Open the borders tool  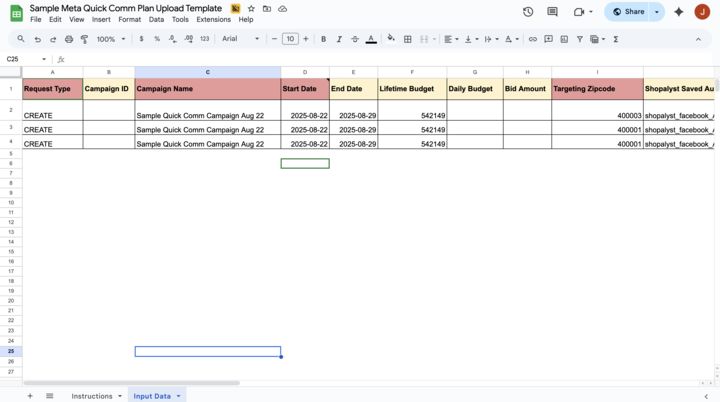coord(407,39)
